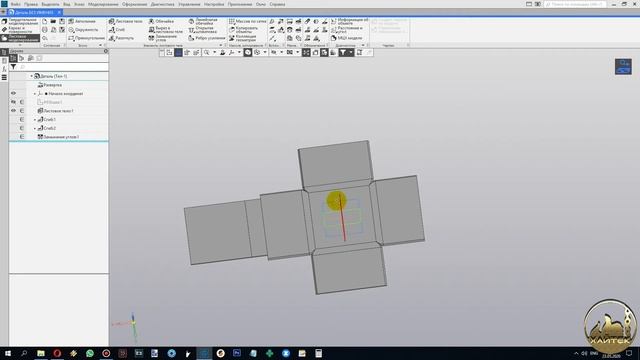
Task: Open the Моделирование menu
Action: point(103,4)
